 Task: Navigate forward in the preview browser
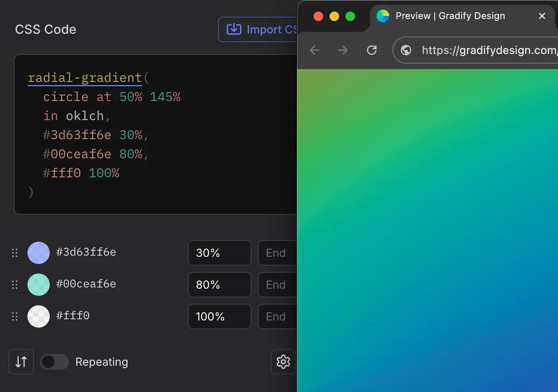343,50
